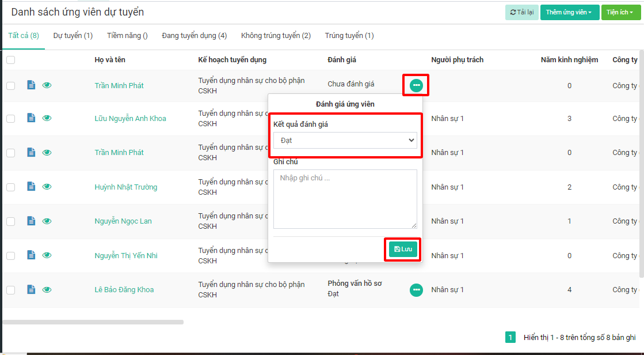
Task: Tick the checkbox for Nguyễn Ngọc Lan row
Action: pos(11,221)
